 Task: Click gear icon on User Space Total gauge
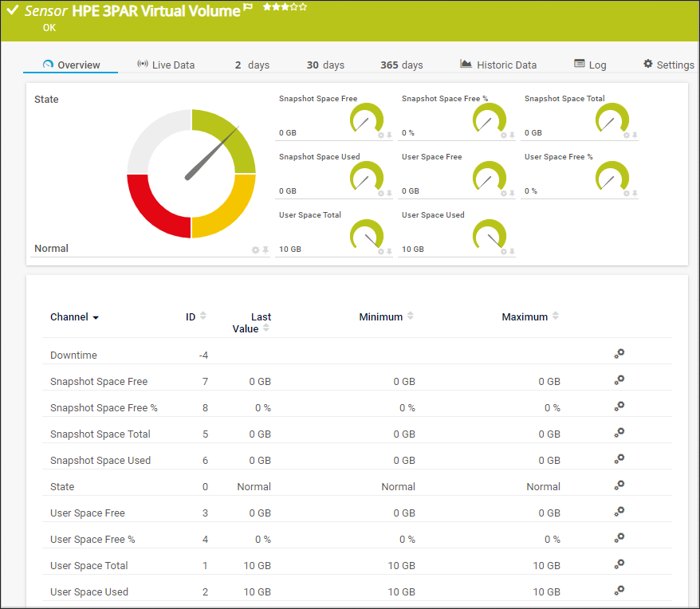coord(380,252)
